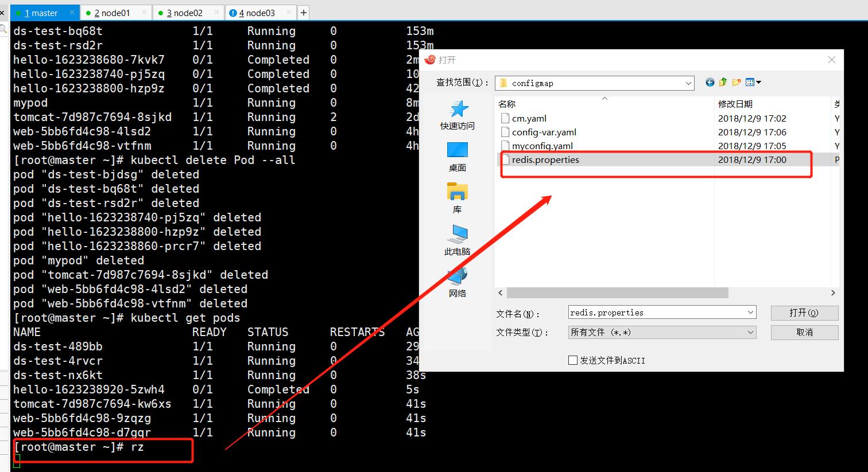
Task: Click the myconfig.yaml file icon
Action: 505,146
